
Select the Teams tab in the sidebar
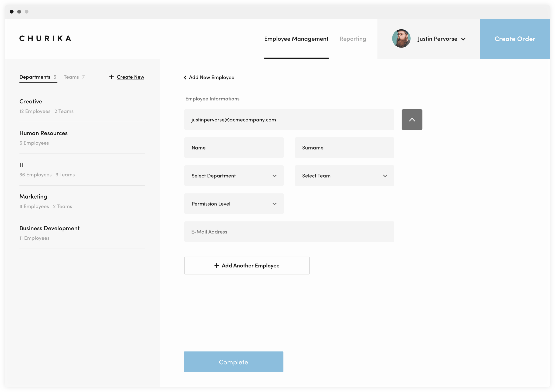(74, 77)
